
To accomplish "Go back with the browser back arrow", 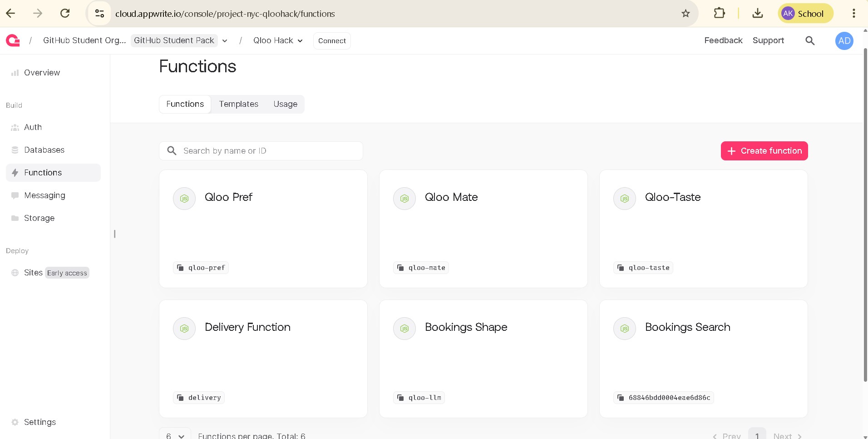I will pos(11,14).
